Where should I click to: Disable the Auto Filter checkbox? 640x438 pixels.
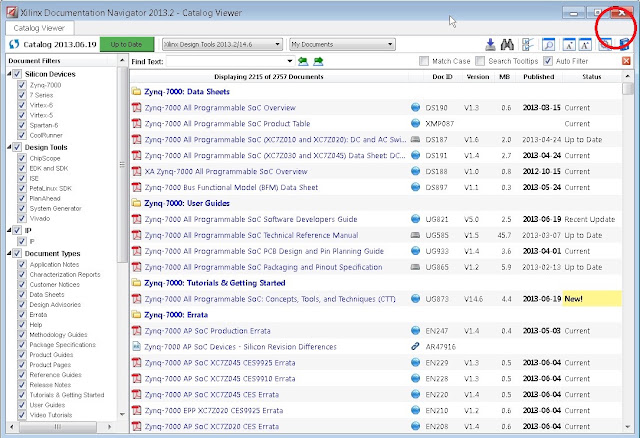(x=548, y=61)
